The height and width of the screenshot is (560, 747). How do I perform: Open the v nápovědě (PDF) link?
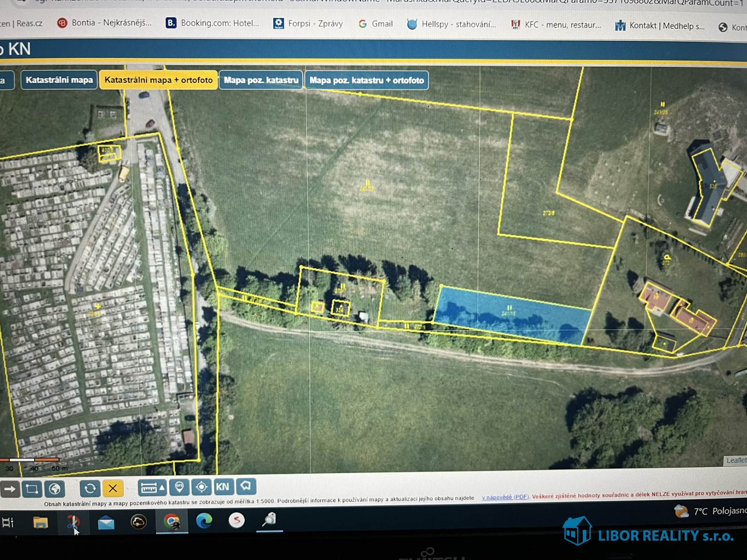tap(505, 497)
